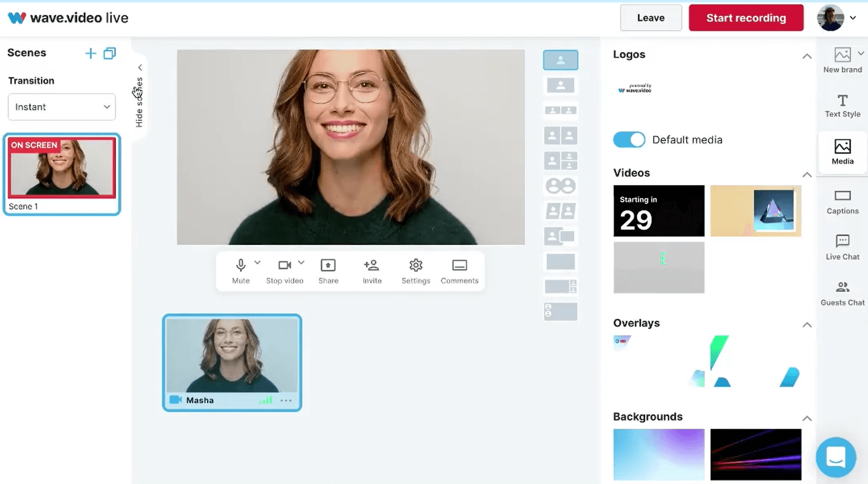Open the three-dot menu on Masha's tile
This screenshot has height=484, width=868.
pyautogui.click(x=286, y=400)
